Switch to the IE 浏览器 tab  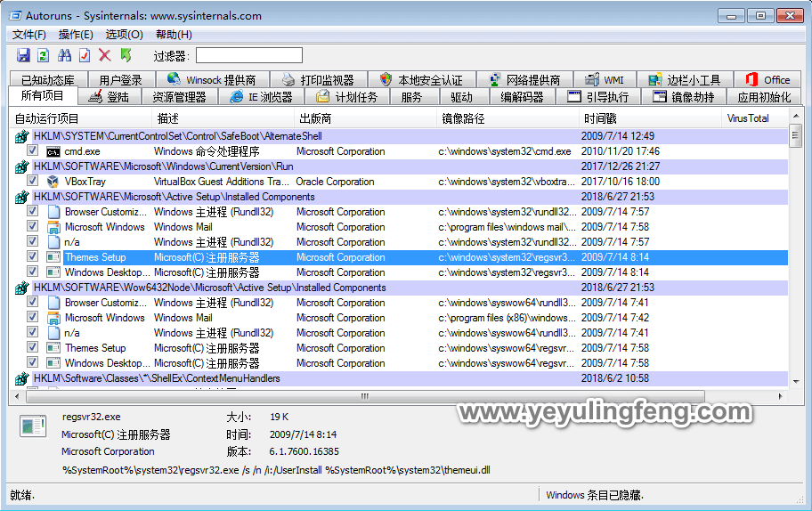[262, 97]
